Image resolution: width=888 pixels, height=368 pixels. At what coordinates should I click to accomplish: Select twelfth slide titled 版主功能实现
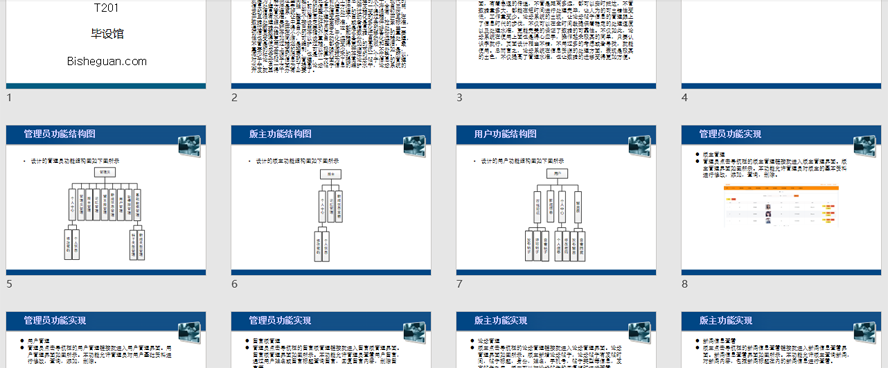coord(782,340)
